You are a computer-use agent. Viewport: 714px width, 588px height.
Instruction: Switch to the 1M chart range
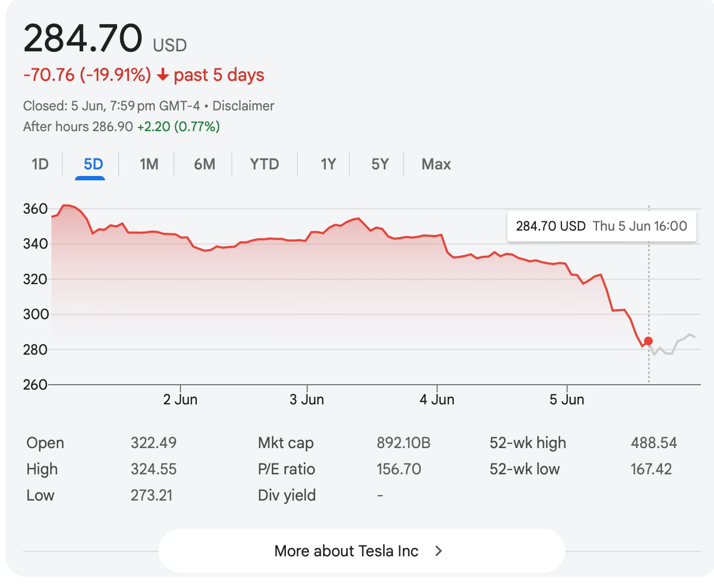pos(149,164)
